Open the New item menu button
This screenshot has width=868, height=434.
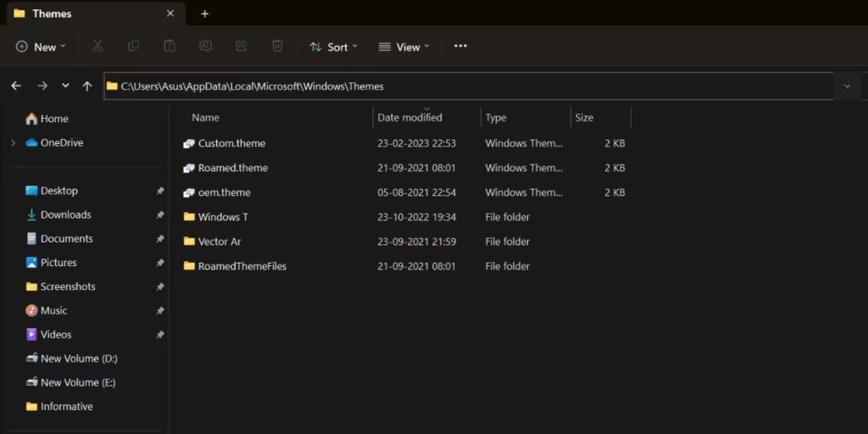coord(41,47)
